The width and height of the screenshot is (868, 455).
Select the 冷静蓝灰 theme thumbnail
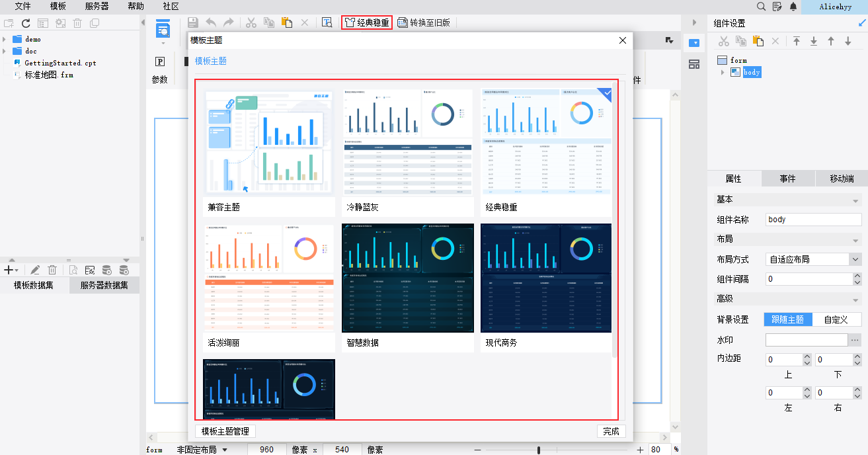click(x=407, y=142)
